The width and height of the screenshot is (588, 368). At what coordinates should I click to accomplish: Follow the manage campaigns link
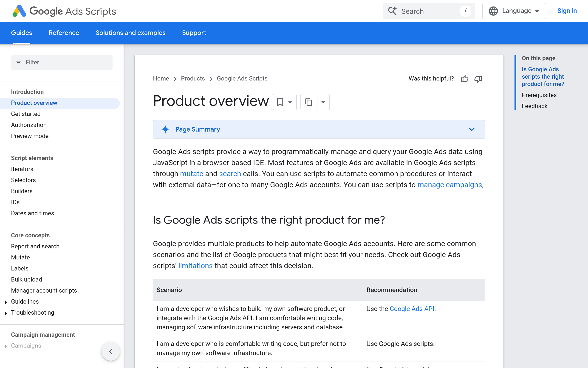449,185
